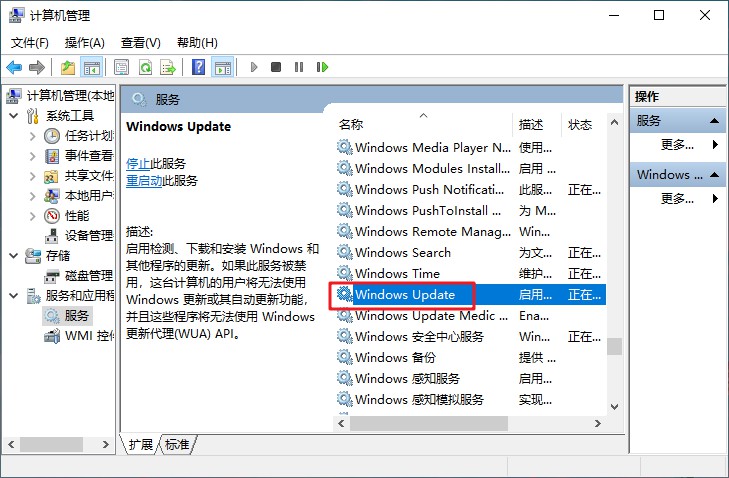729x478 pixels.
Task: Select the Windows Search service row
Action: 470,252
